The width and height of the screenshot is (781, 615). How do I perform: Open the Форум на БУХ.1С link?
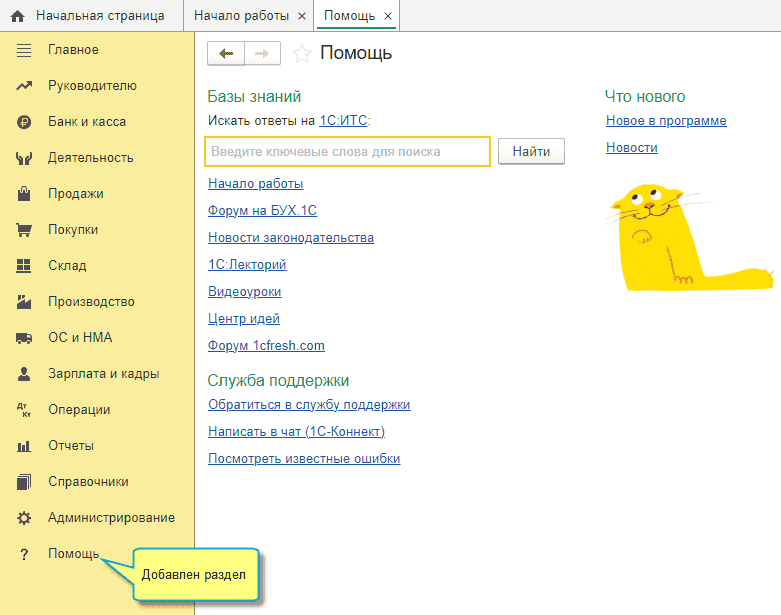(x=262, y=211)
